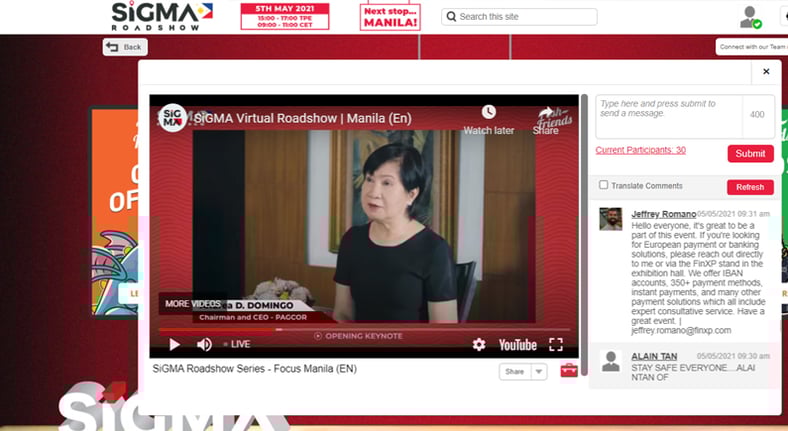Screen dimensions: 788x431
Task: Click the SiGMA Roadshow logo
Action: (x=162, y=17)
